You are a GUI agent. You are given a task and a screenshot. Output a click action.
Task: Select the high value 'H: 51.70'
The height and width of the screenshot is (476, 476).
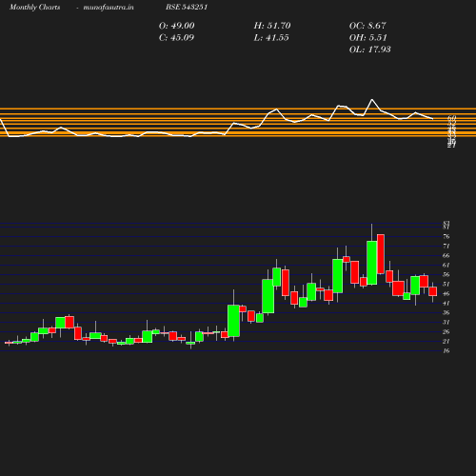[x=272, y=26]
